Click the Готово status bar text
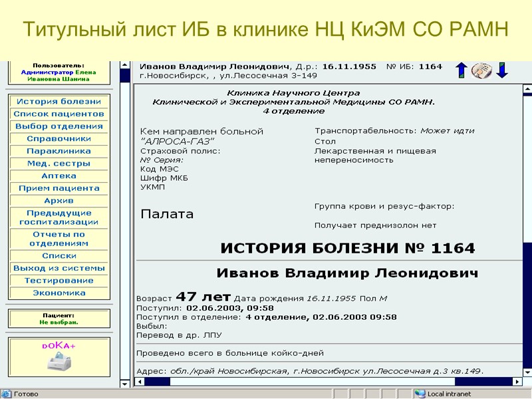 click(x=26, y=394)
